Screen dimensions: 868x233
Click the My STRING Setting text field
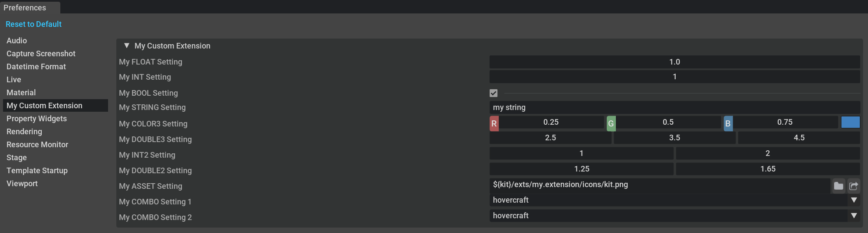pos(674,107)
